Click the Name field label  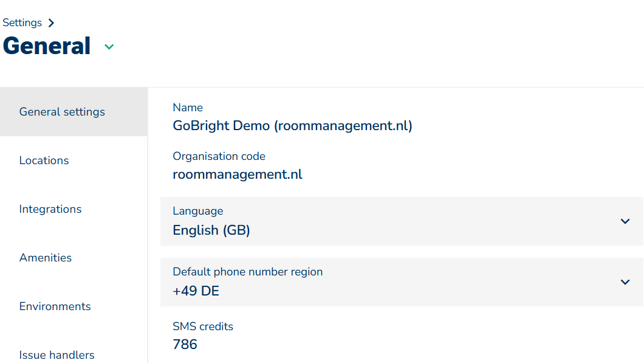188,108
